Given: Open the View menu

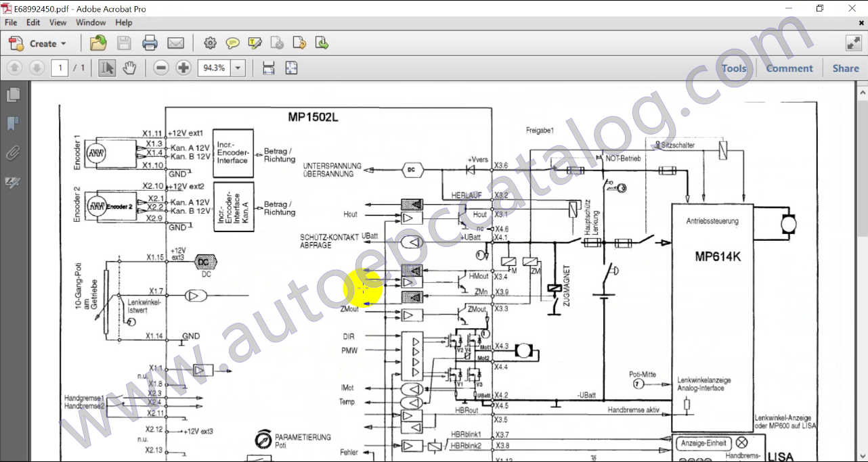Looking at the screenshot, I should 58,22.
